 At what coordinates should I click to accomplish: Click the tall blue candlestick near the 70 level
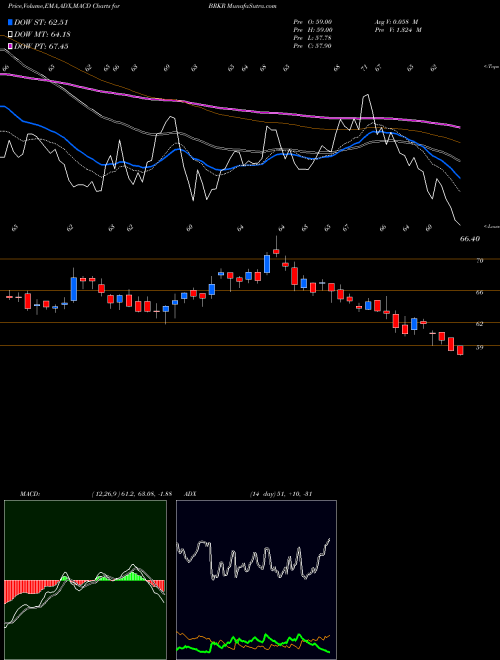[266, 263]
